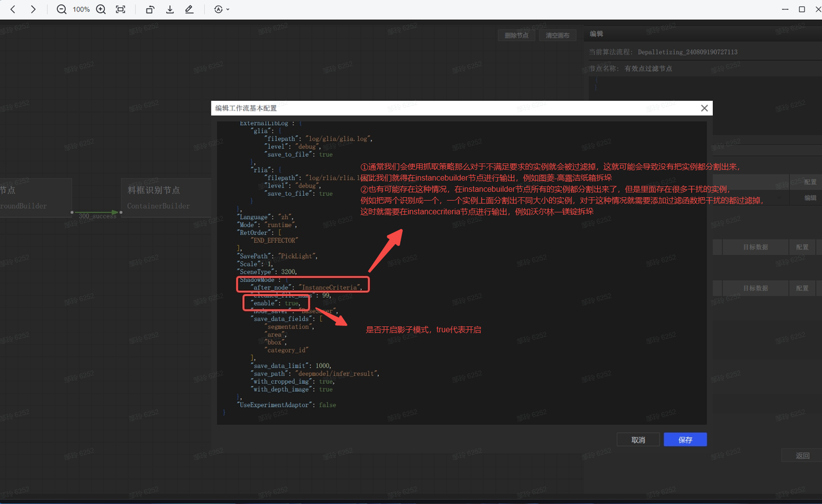Click the zoom out magnifier icon
Screen dimensions: 822x504
(x=62, y=10)
